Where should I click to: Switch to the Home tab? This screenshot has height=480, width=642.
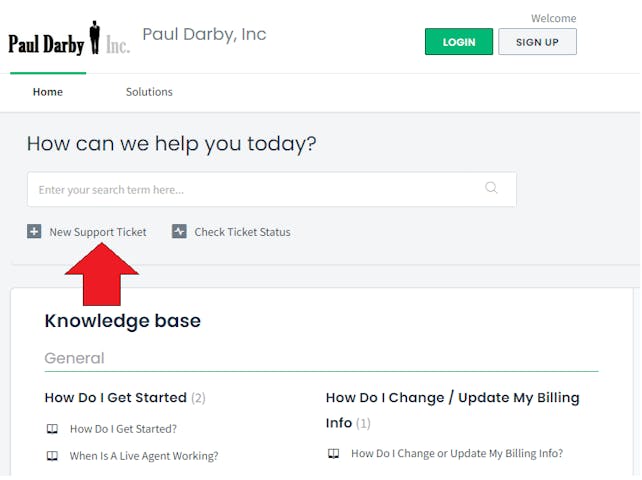pyautogui.click(x=47, y=92)
